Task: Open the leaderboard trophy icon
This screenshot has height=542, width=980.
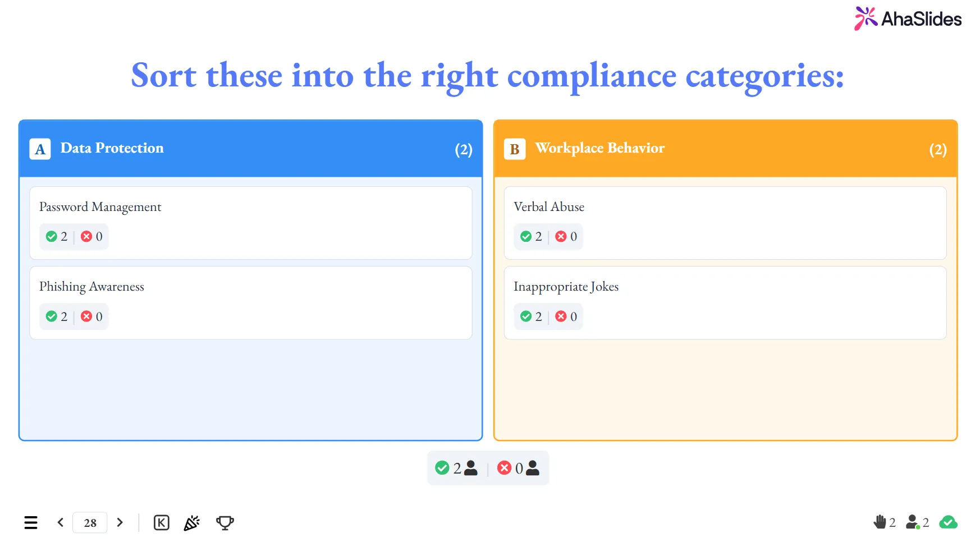Action: coord(225,523)
